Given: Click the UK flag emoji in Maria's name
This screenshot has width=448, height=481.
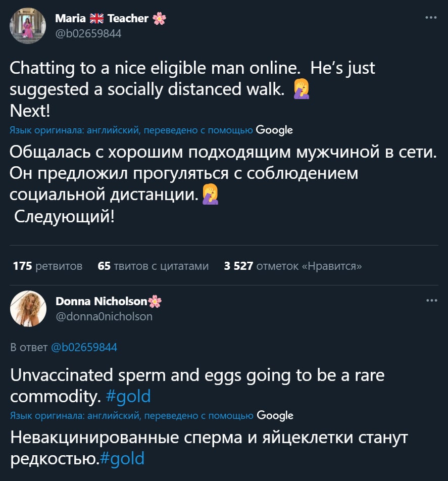Looking at the screenshot, I should tap(96, 19).
